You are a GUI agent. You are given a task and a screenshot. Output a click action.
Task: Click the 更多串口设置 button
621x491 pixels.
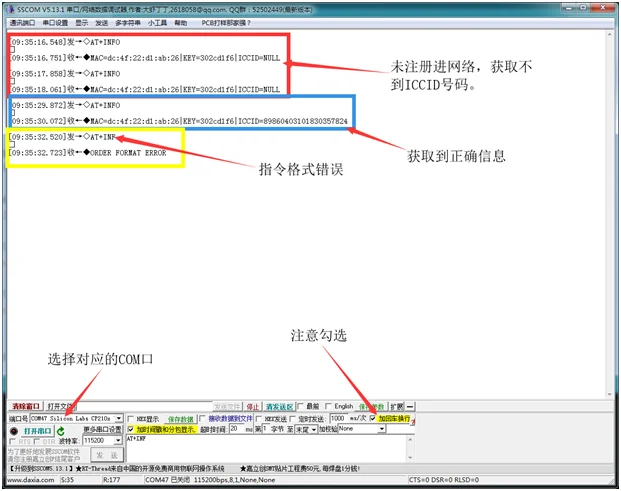coord(103,429)
